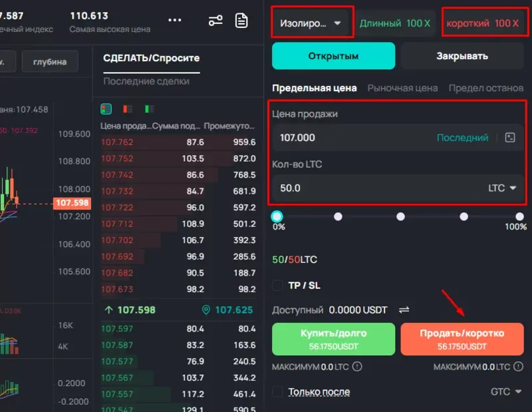Select bid price 107.567 row
Image resolution: width=532 pixels, height=412 pixels.
point(178,377)
